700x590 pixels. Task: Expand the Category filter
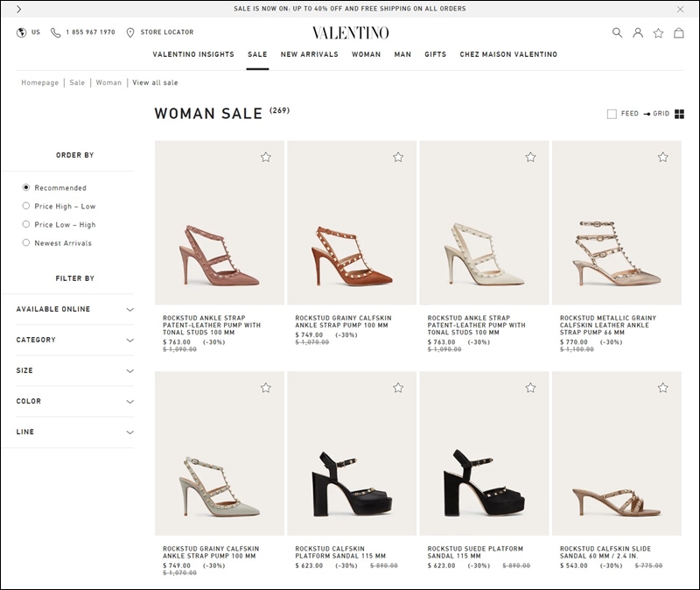(x=75, y=340)
